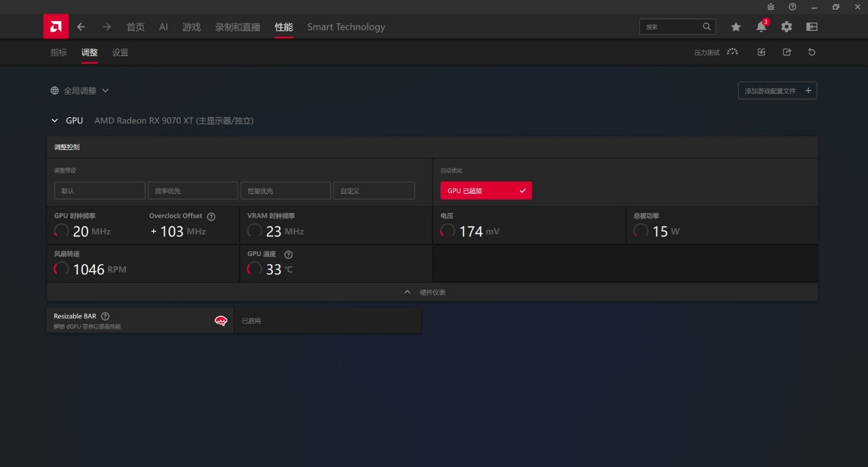The image size is (868, 467).
Task: Open the 全局调整 dropdown
Action: 79,90
